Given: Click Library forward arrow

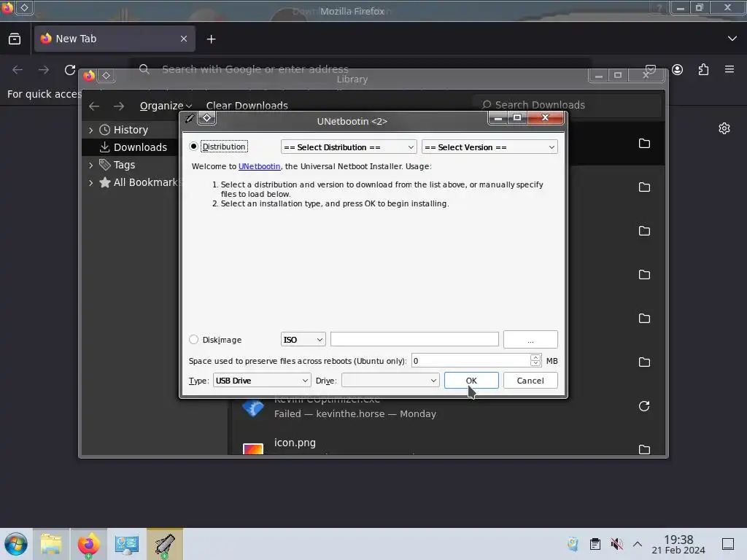Looking at the screenshot, I should pos(119,106).
